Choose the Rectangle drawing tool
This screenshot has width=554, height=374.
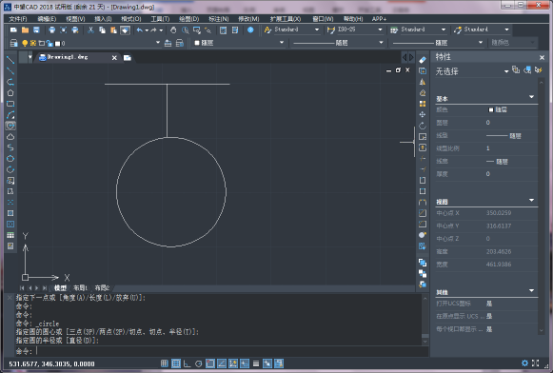pos(11,104)
